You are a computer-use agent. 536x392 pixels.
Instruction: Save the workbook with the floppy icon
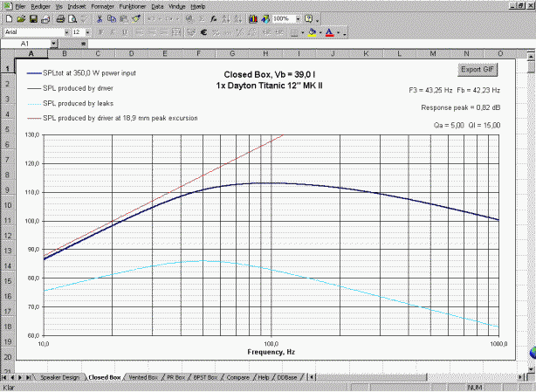(x=33, y=19)
